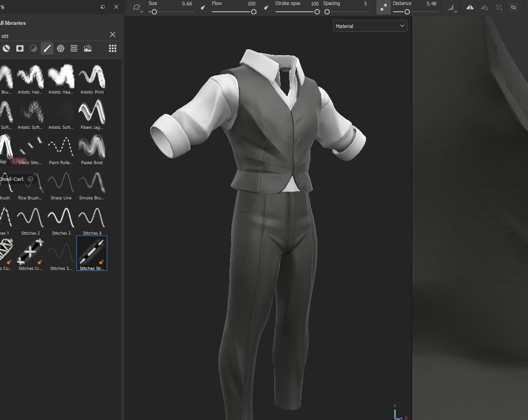Screen dimensions: 528x420
Task: Select the Brush tool icon in the asset filter
Action: tap(47, 48)
